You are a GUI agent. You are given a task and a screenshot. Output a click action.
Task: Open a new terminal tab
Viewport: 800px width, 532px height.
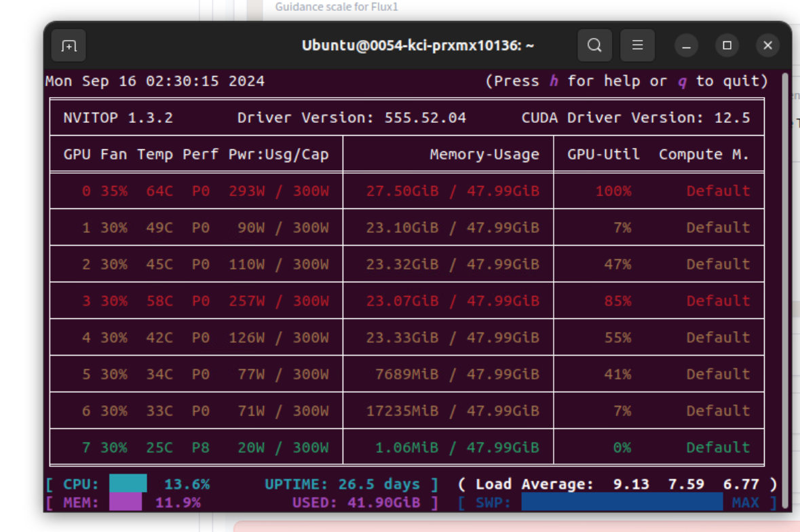(69, 46)
